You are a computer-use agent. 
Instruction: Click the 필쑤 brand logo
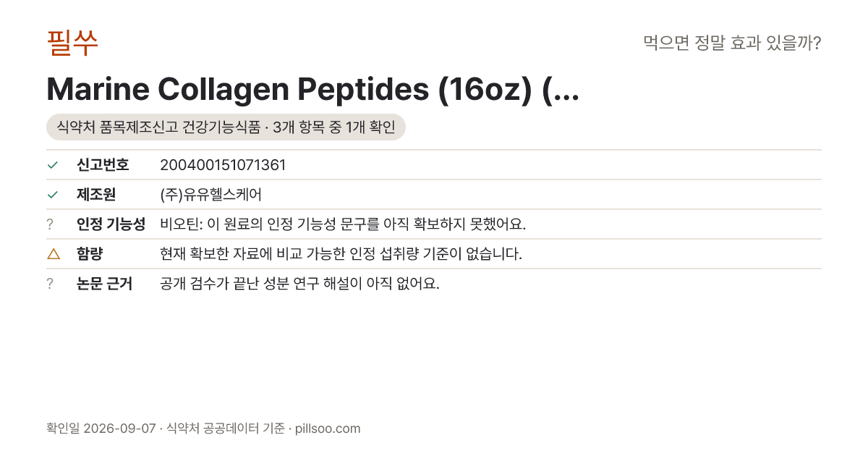[x=72, y=43]
